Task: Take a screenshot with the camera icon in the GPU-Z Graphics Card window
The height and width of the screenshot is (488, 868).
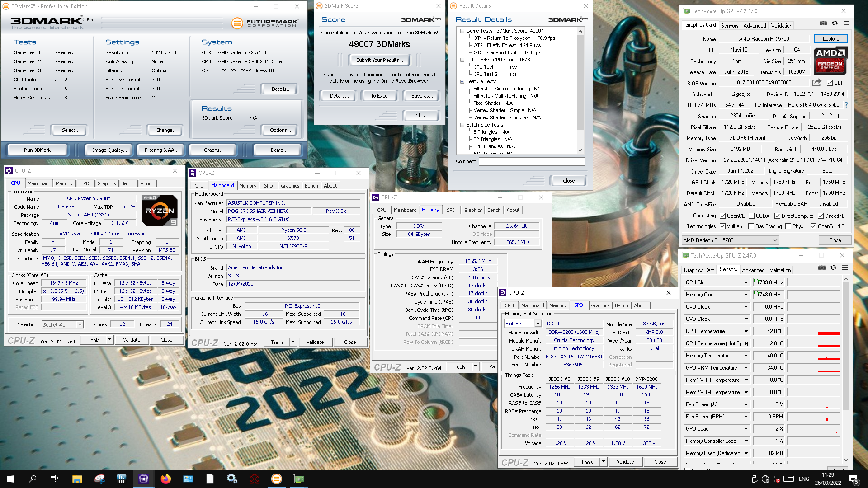Action: 823,23
